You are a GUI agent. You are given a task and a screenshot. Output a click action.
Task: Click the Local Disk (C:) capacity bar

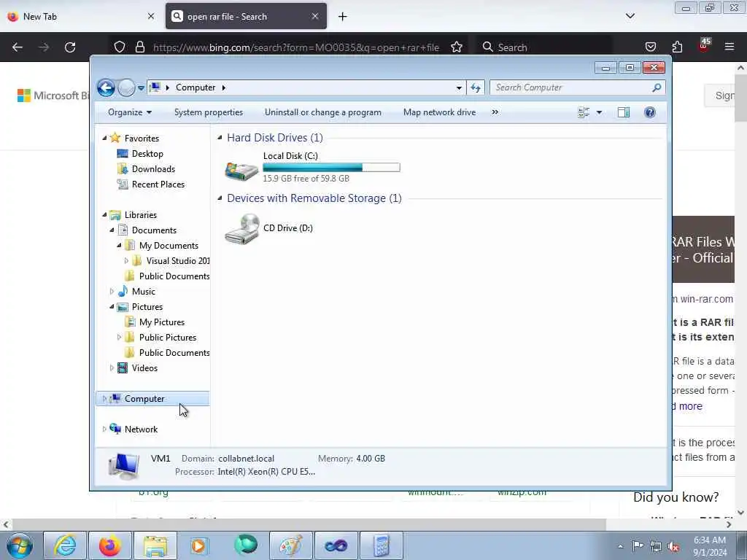click(x=332, y=167)
